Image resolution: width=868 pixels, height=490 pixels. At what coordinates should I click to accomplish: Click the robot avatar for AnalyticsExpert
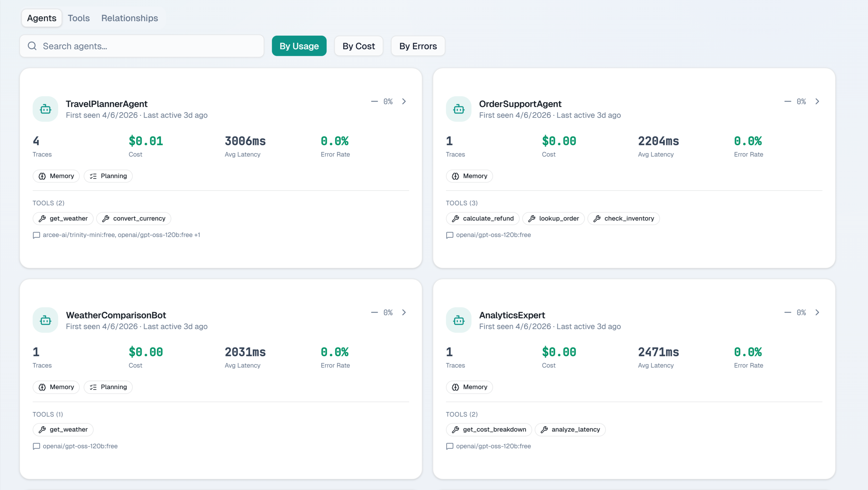[458, 320]
